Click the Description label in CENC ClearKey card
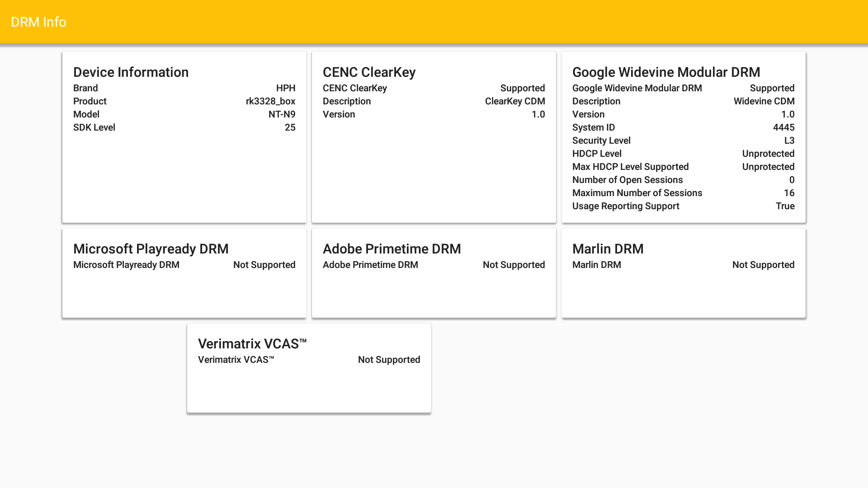This screenshot has height=488, width=868. 347,101
